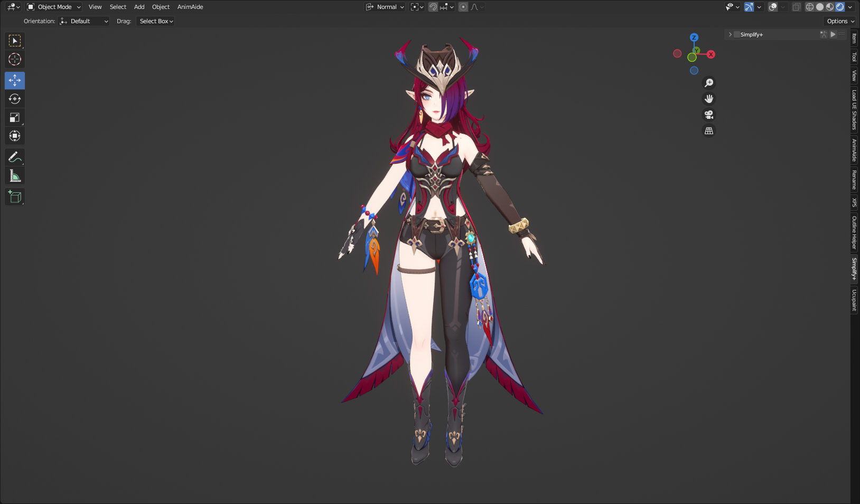The height and width of the screenshot is (504, 860).
Task: Click the zoom magnifier viewport button
Action: click(x=709, y=83)
